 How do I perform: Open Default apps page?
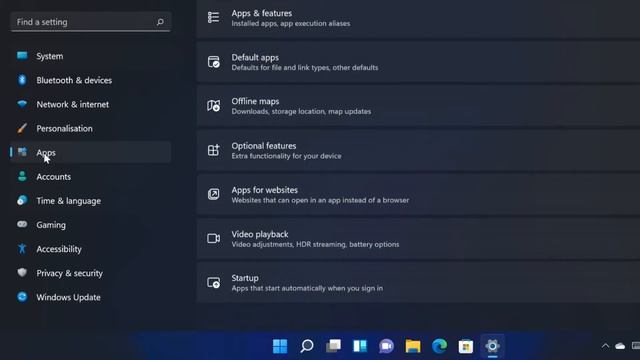click(x=418, y=62)
